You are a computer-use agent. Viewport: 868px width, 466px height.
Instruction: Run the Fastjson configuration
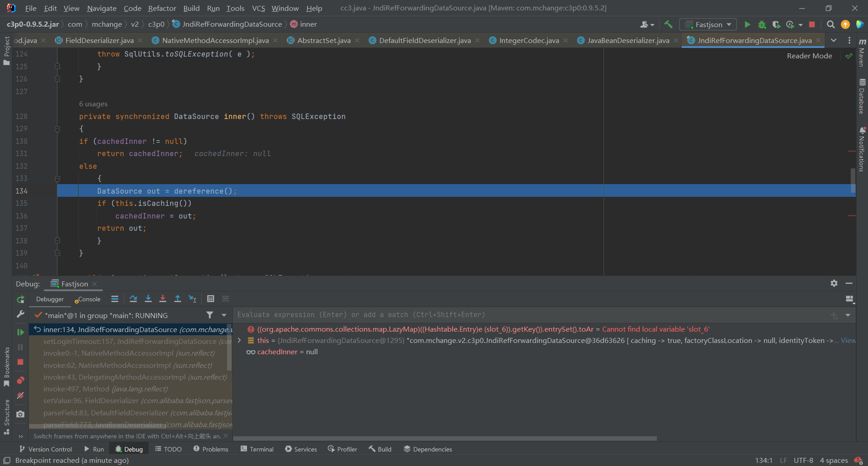pos(747,24)
